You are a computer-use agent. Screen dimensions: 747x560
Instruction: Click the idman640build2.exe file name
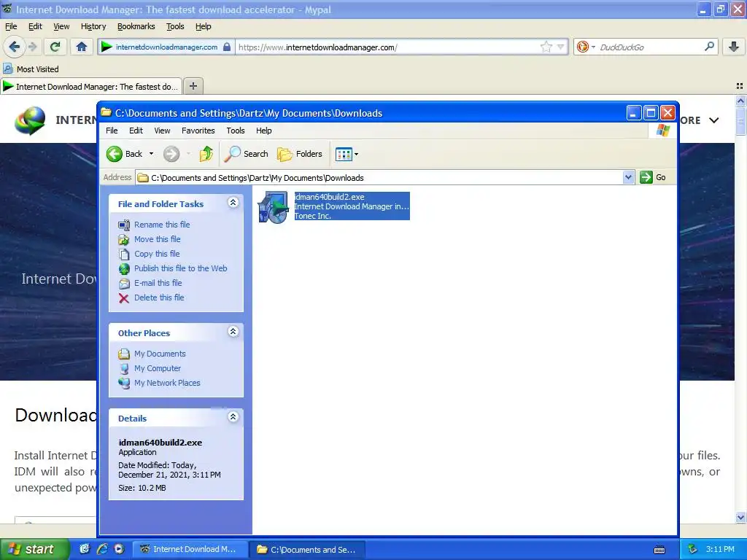click(329, 197)
